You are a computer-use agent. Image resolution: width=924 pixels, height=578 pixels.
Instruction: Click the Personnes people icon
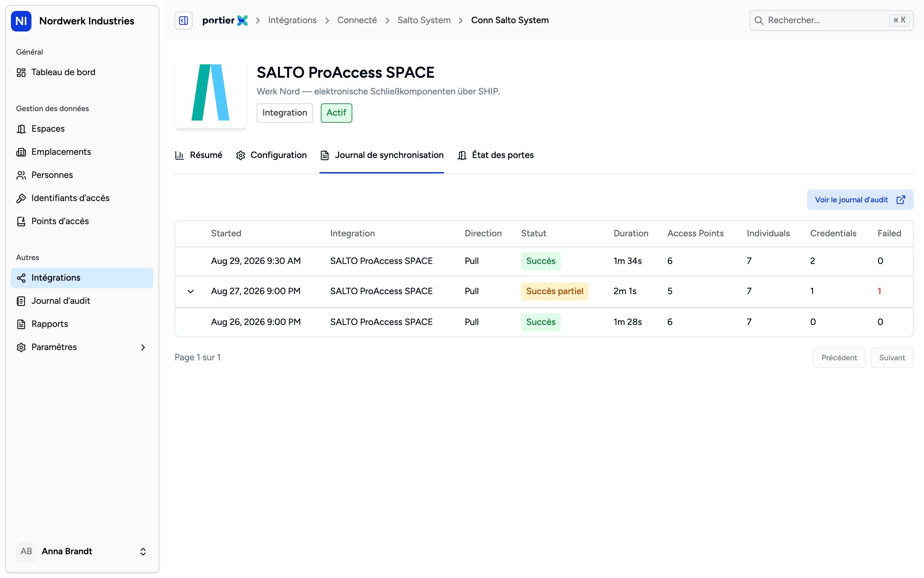(21, 175)
